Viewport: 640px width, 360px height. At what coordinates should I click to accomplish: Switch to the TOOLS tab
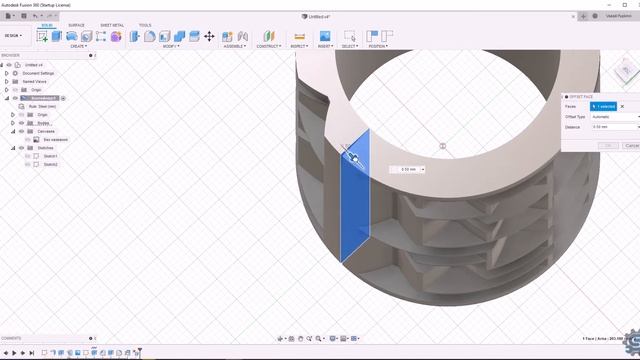click(x=145, y=25)
